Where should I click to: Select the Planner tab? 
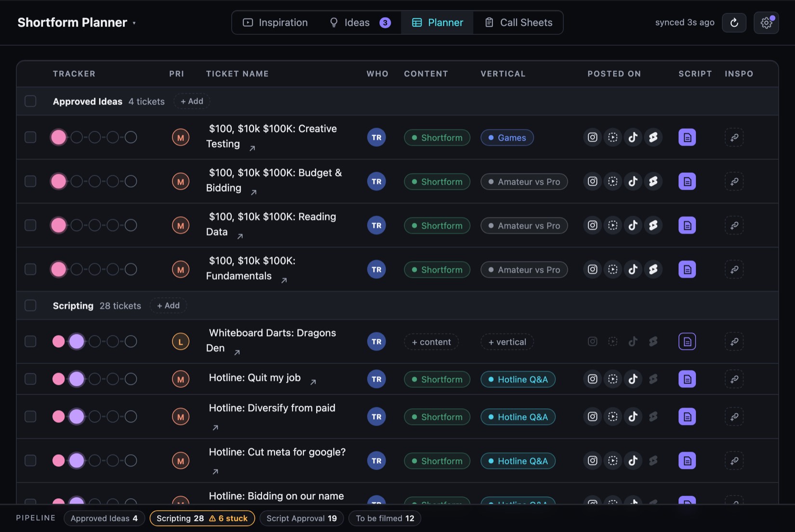tap(437, 23)
